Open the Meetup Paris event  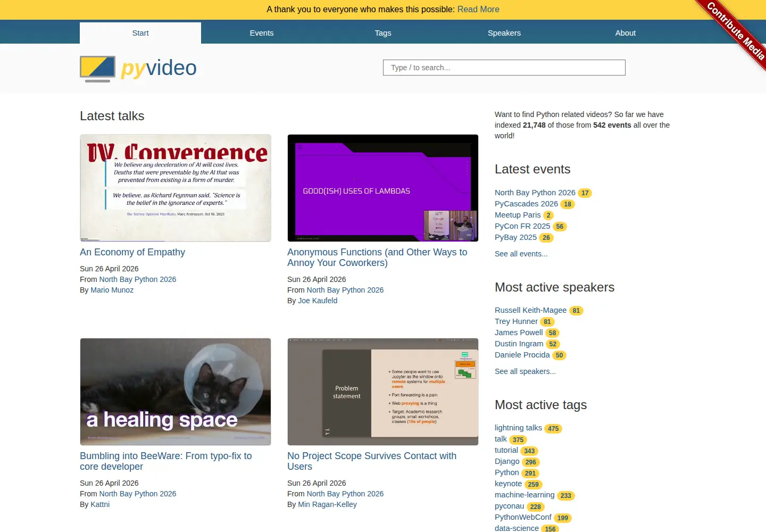[x=518, y=215]
